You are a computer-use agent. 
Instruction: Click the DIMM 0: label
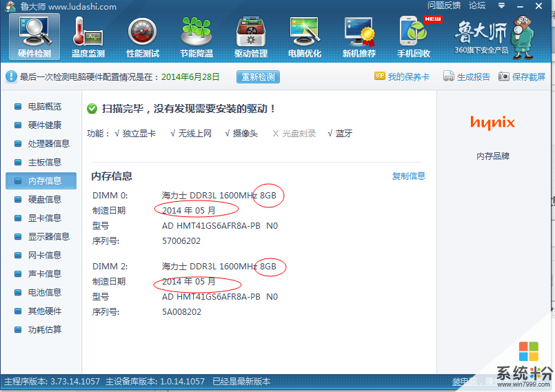[110, 196]
